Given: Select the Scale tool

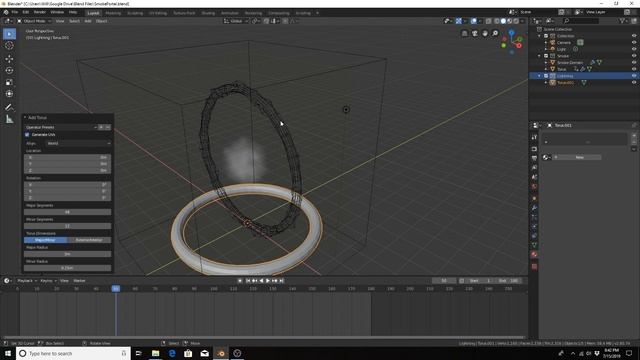Looking at the screenshot, I should pos(9,82).
